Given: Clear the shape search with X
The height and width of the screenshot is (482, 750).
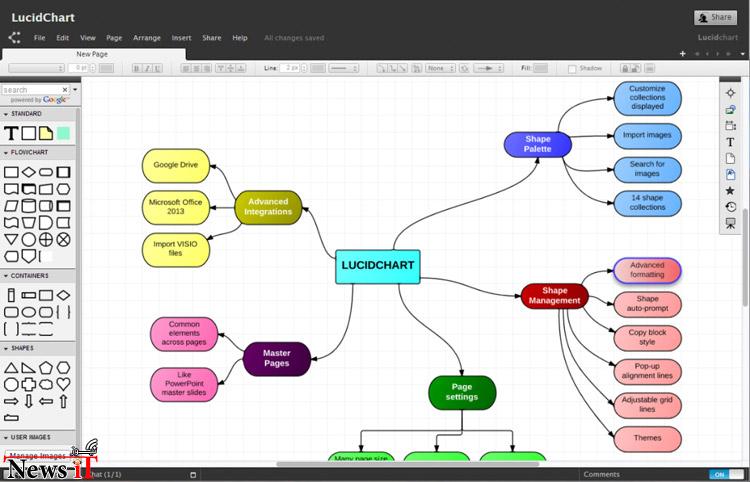Looking at the screenshot, I should pyautogui.click(x=65, y=90).
